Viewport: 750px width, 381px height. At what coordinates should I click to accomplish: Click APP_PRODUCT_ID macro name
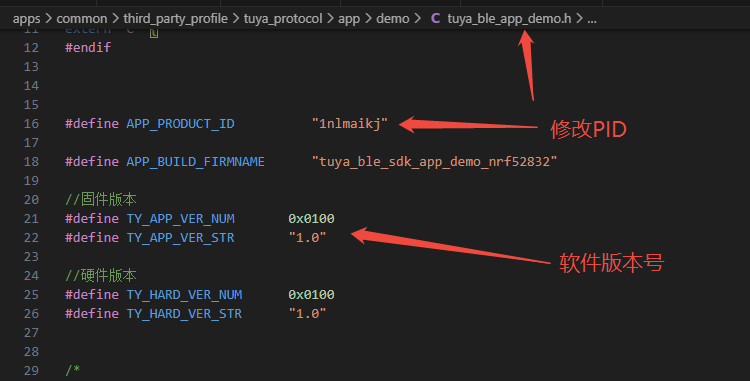(180, 123)
